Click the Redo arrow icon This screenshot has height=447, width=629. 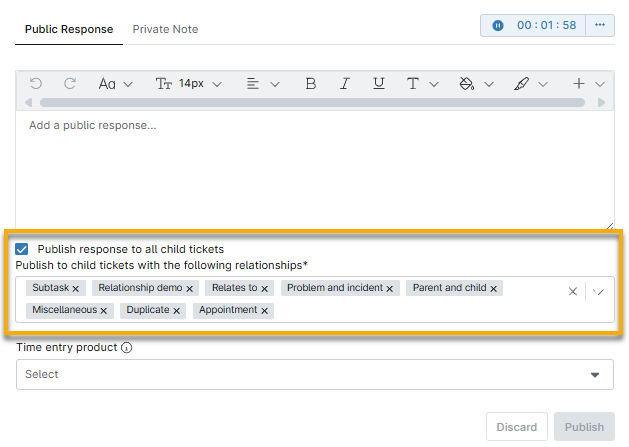pos(70,84)
